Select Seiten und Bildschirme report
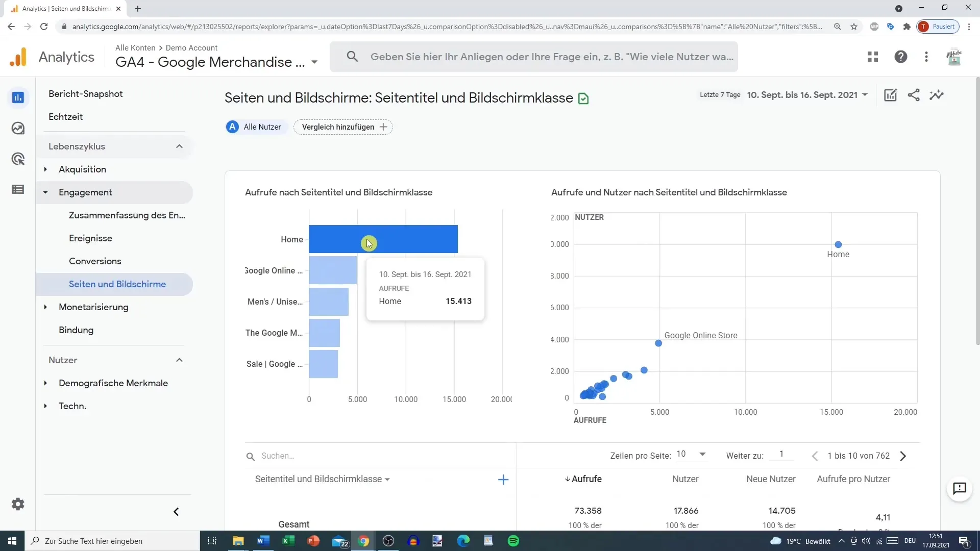This screenshot has width=980, height=551. tap(117, 284)
